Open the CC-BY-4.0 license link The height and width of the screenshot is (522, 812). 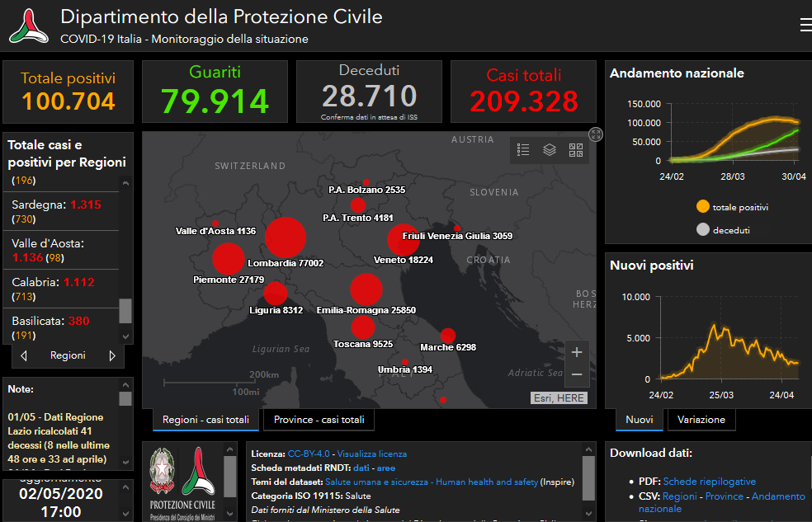(x=309, y=454)
